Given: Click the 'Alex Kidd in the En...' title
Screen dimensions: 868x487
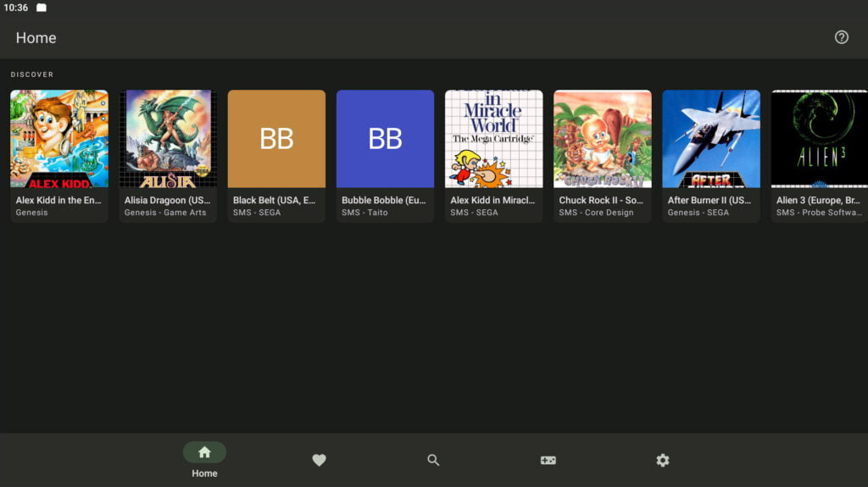Looking at the screenshot, I should pyautogui.click(x=58, y=201).
